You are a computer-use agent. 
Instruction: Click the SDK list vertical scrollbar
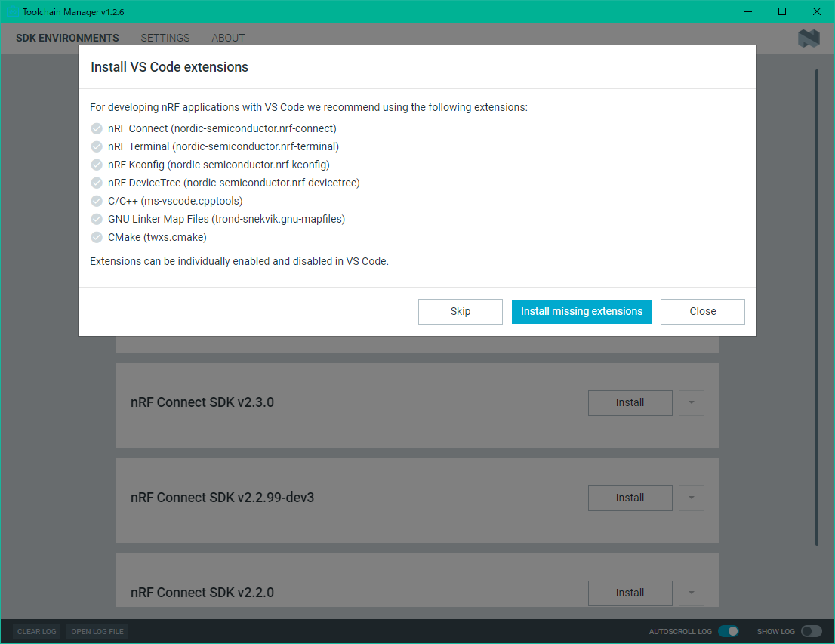(817, 307)
